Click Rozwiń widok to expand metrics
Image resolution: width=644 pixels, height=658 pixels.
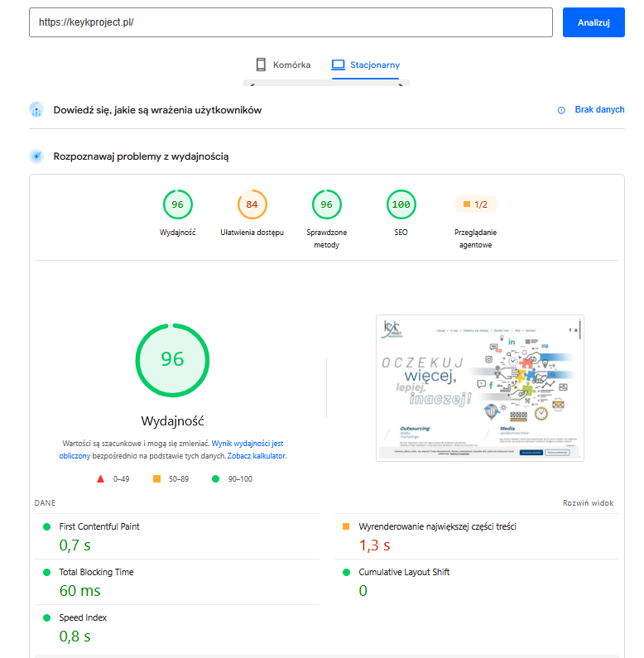pyautogui.click(x=588, y=502)
